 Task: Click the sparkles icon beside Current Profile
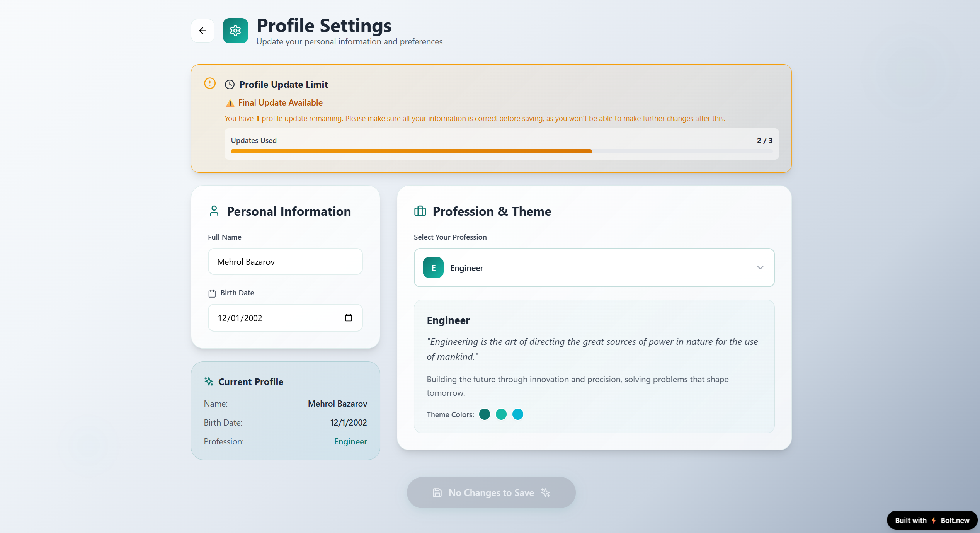pos(209,381)
